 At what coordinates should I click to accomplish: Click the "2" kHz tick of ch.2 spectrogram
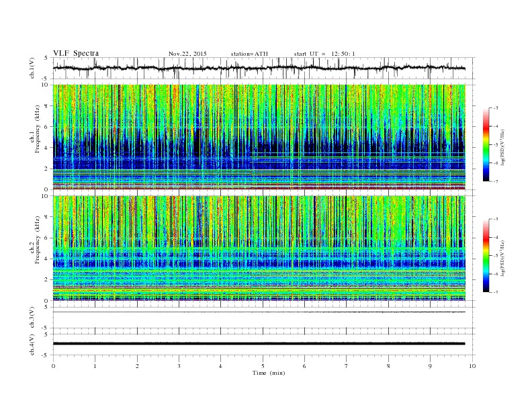click(47, 280)
